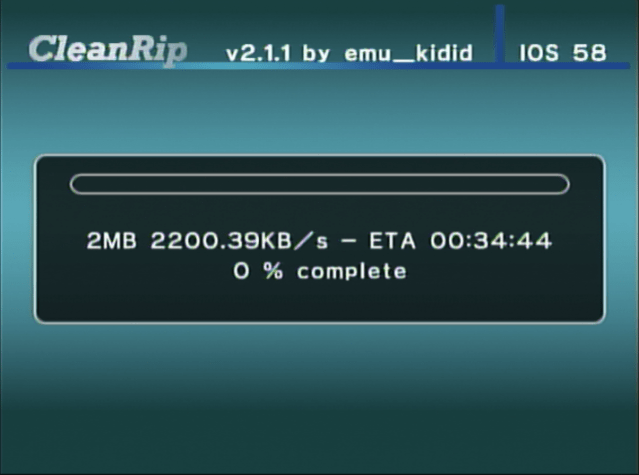The height and width of the screenshot is (475, 639).
Task: Click the ETA label
Action: (x=392, y=240)
